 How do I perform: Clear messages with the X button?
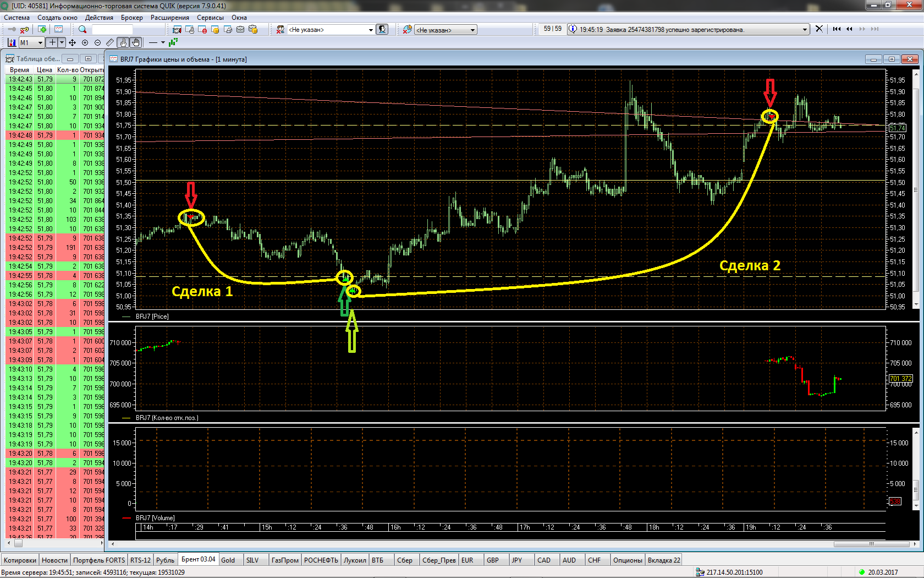[819, 29]
